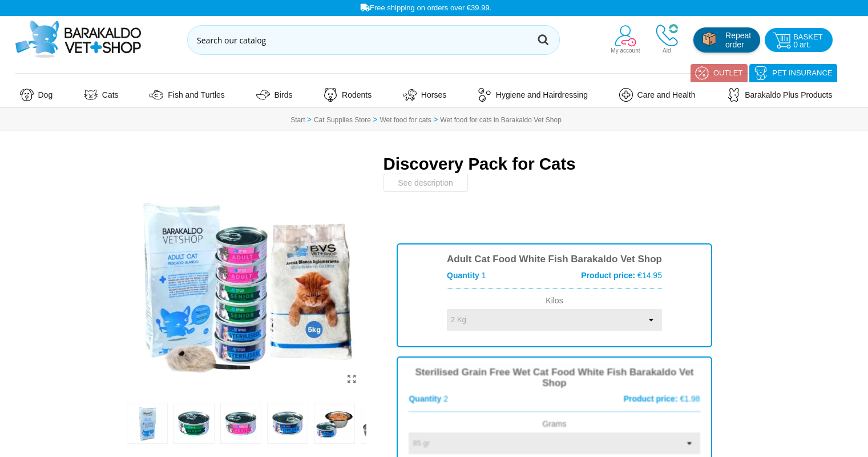
Task: Open the Basket cart icon
Action: (x=781, y=41)
